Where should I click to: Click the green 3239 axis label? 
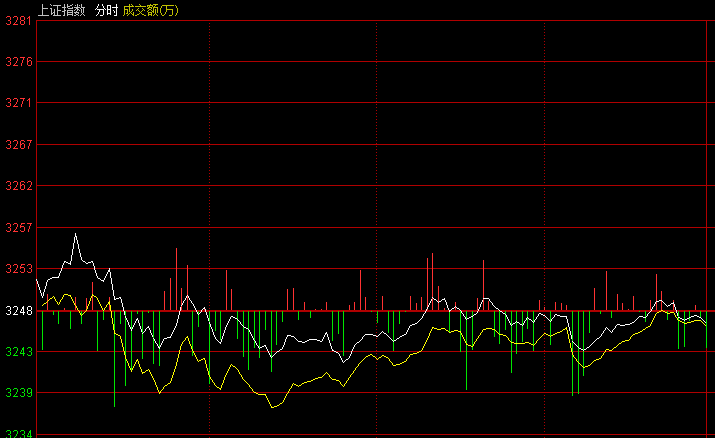pos(19,393)
